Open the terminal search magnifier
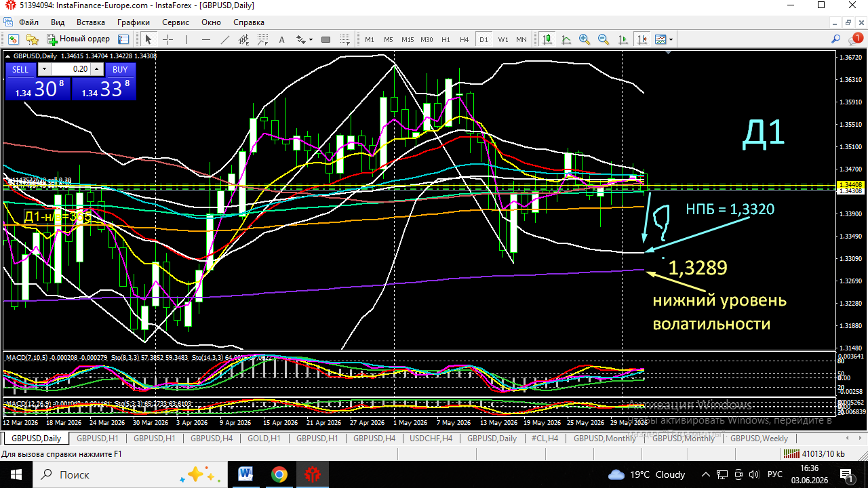868x488 pixels. click(x=836, y=39)
